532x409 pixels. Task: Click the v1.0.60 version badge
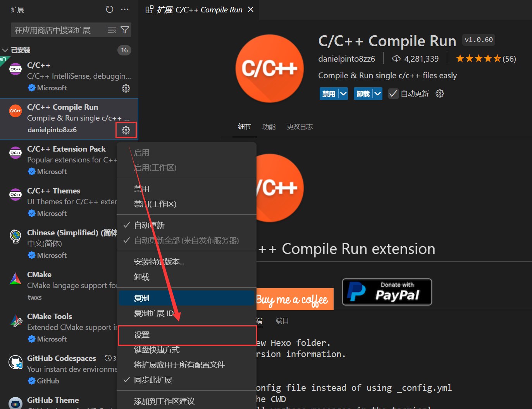(x=479, y=40)
